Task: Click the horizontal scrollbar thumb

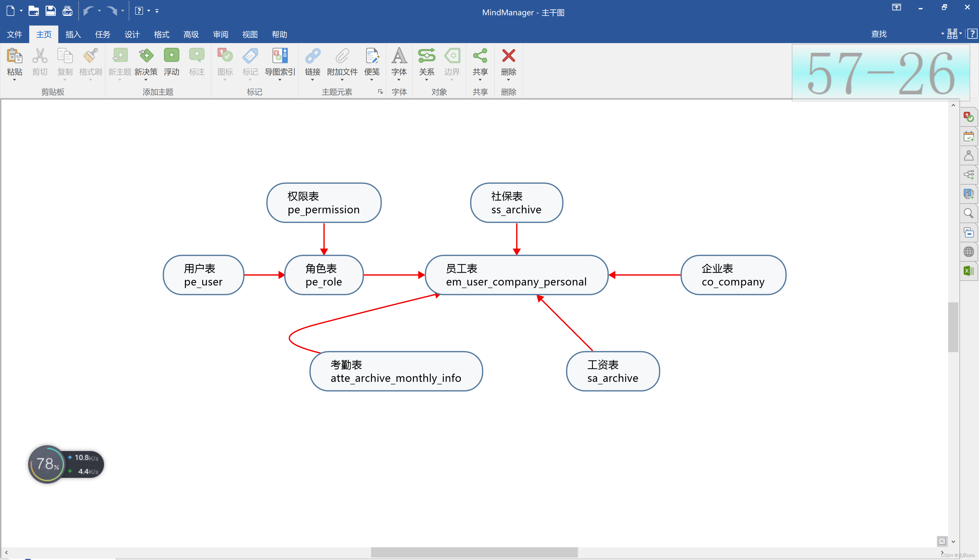Action: coord(474,552)
